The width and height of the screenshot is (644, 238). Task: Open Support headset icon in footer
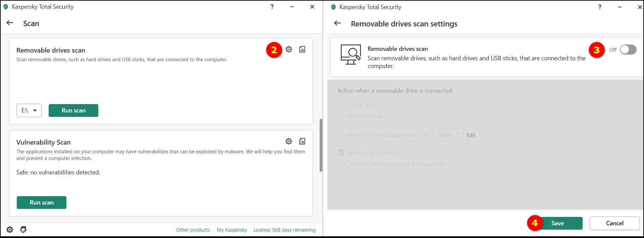[x=23, y=230]
